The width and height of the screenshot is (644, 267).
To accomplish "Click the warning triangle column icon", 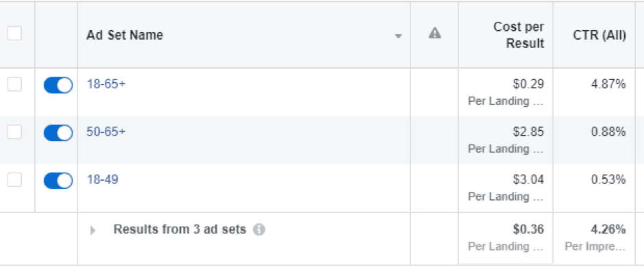I will click(434, 34).
